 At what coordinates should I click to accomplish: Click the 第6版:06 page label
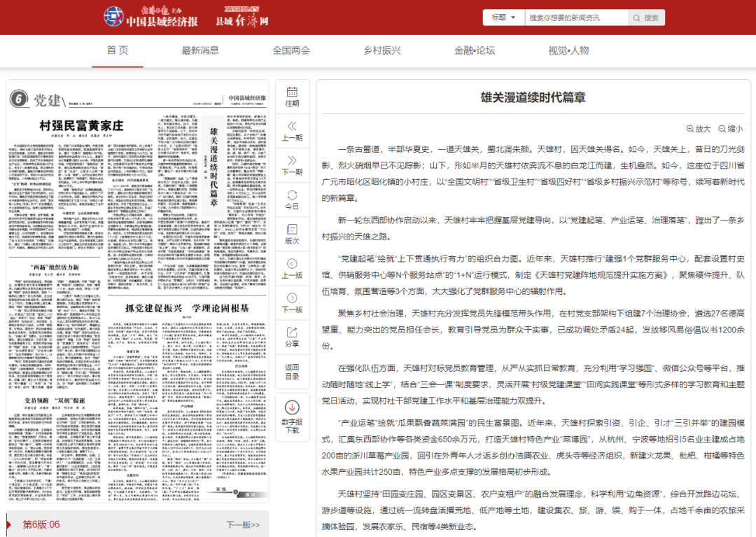click(x=41, y=524)
